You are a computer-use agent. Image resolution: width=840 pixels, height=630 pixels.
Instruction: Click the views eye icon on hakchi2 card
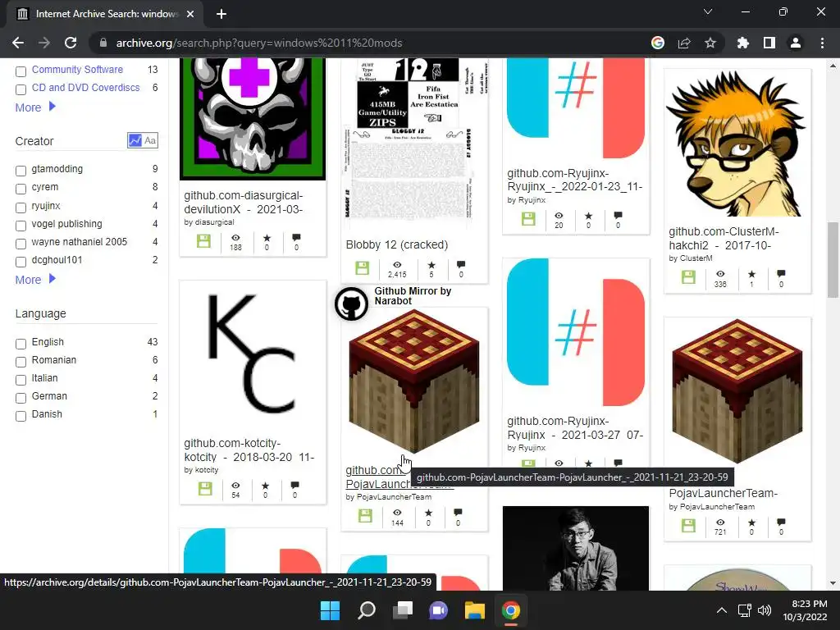(x=720, y=274)
